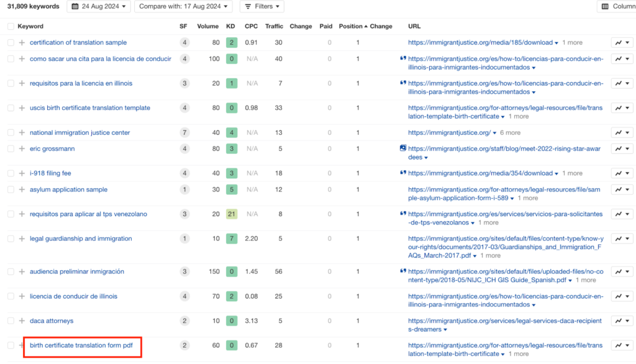This screenshot has height=364, width=636.
Task: Click image pack icon in eric grossmann URL
Action: 403,149
